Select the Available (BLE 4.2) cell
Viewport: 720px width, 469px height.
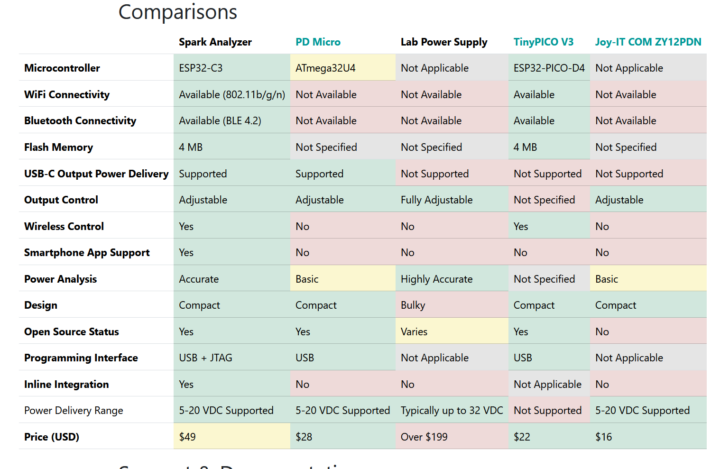(x=232, y=121)
